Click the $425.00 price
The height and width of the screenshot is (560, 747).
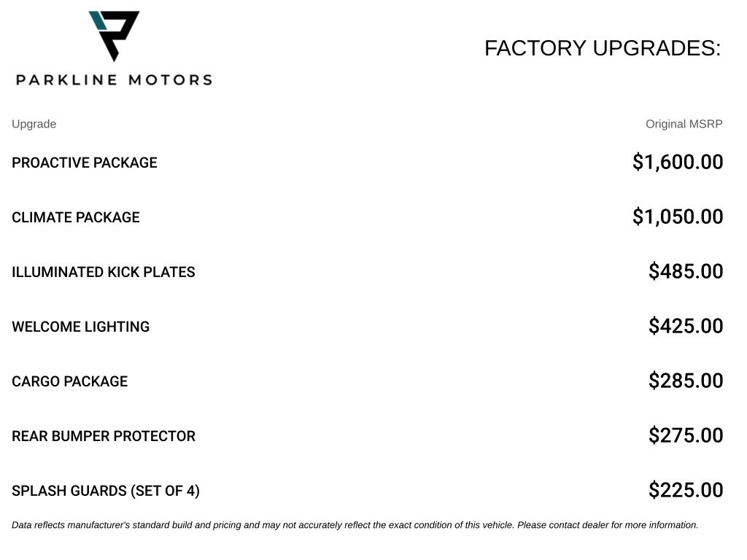pyautogui.click(x=686, y=326)
